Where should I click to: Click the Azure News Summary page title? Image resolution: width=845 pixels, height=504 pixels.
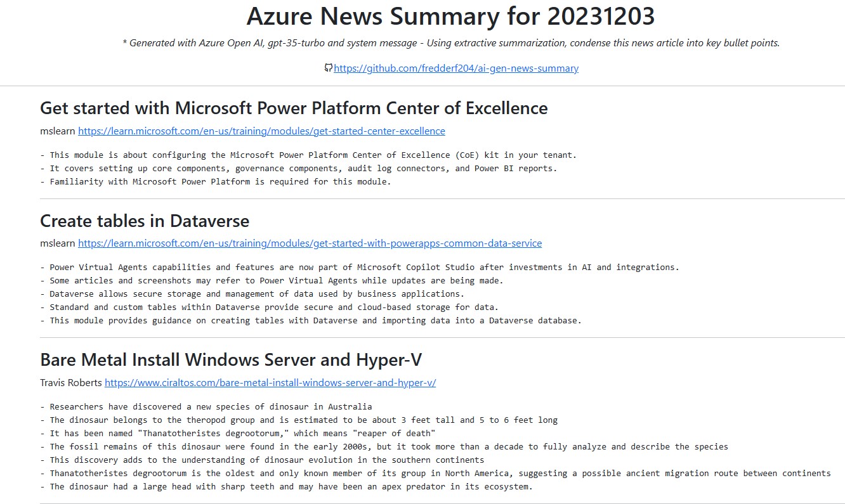(x=450, y=16)
